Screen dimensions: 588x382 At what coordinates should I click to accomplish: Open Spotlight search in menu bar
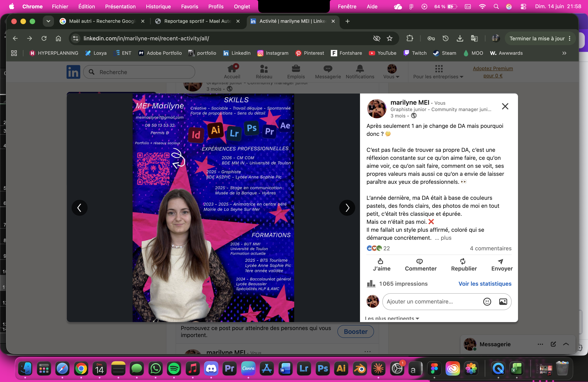click(x=496, y=6)
